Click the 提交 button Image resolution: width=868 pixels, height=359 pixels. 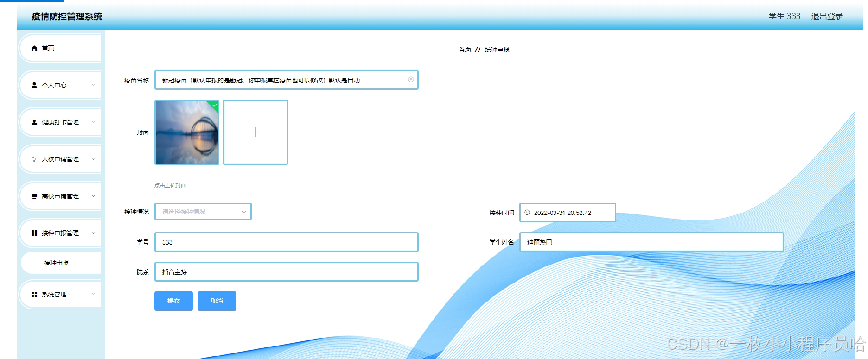click(173, 301)
